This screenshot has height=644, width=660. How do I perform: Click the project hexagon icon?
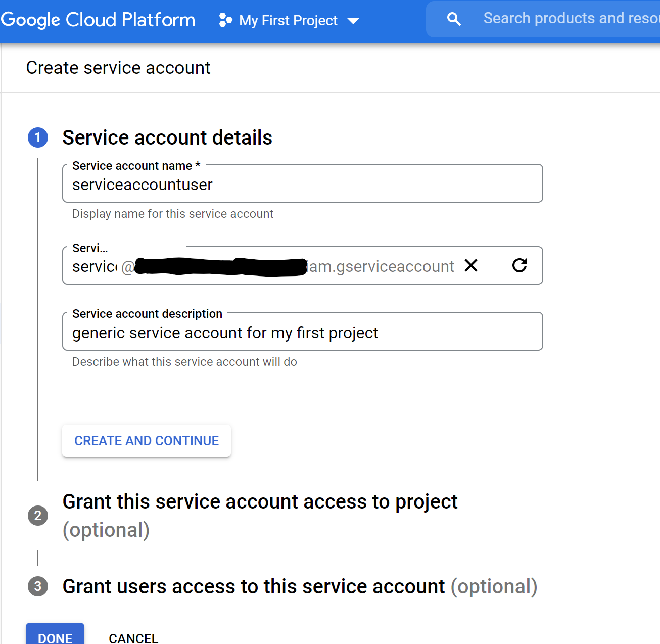click(x=225, y=20)
